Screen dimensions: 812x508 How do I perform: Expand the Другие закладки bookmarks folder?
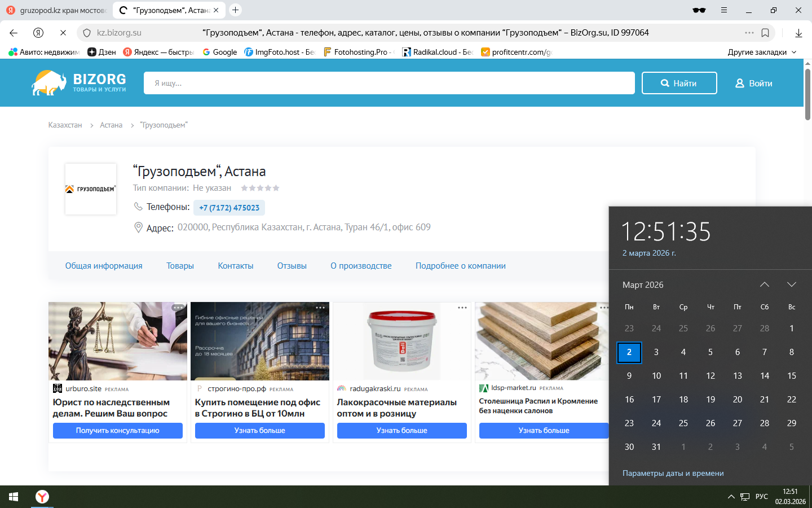coord(762,52)
